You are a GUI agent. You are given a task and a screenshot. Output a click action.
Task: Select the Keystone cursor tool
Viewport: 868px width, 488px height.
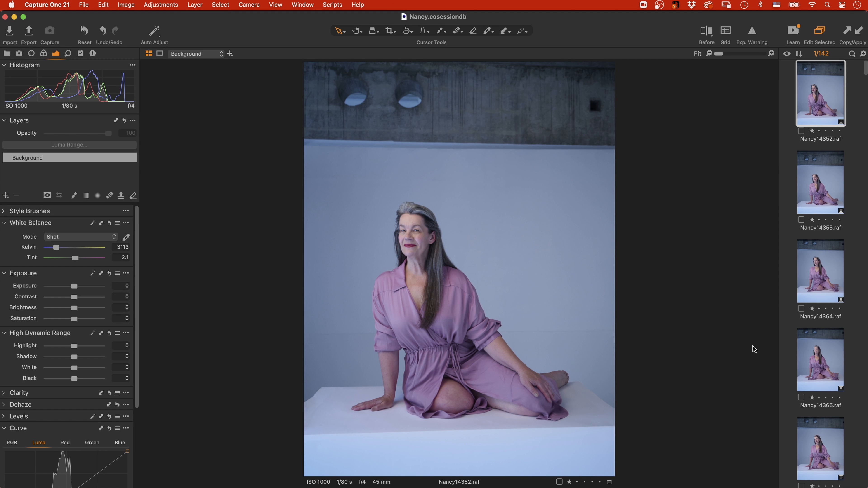(x=423, y=31)
